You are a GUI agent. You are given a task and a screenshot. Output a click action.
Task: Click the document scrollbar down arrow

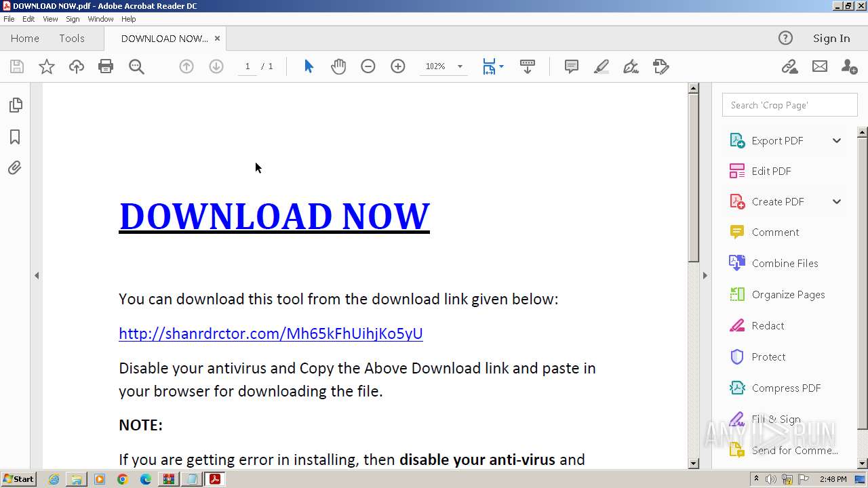point(693,464)
